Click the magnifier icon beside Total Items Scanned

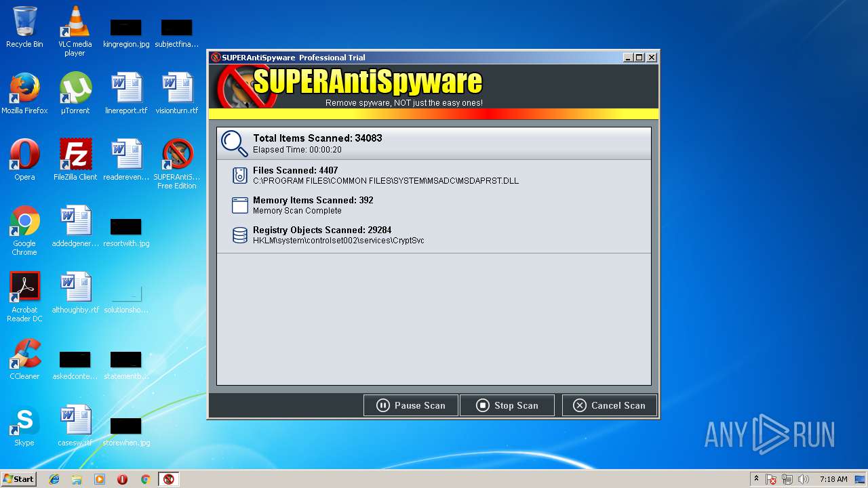tap(235, 143)
